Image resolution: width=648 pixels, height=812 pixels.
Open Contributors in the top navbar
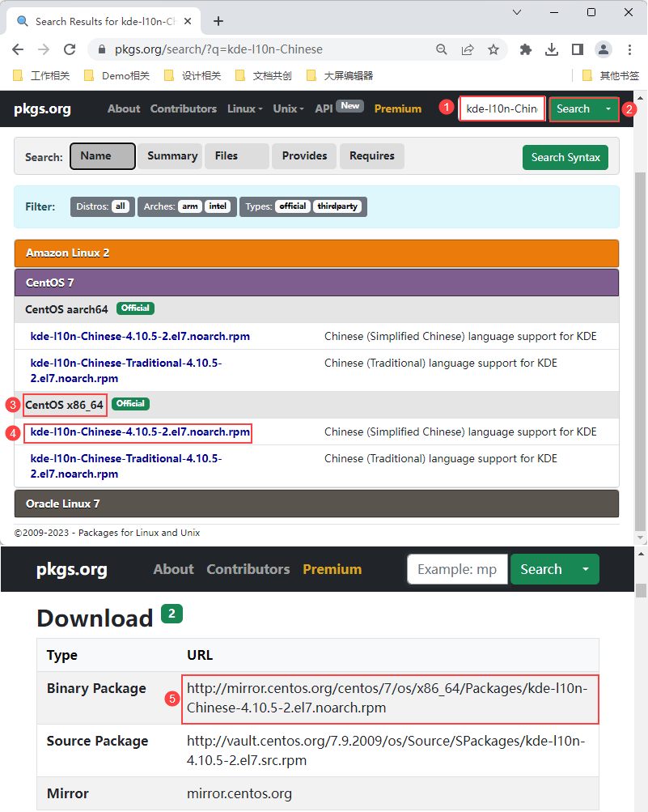click(x=183, y=108)
